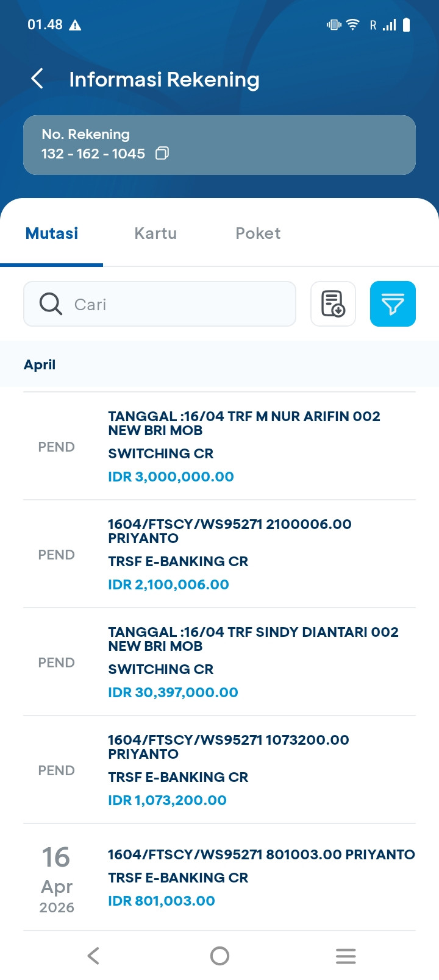Open Android recent apps menu icon

click(346, 956)
